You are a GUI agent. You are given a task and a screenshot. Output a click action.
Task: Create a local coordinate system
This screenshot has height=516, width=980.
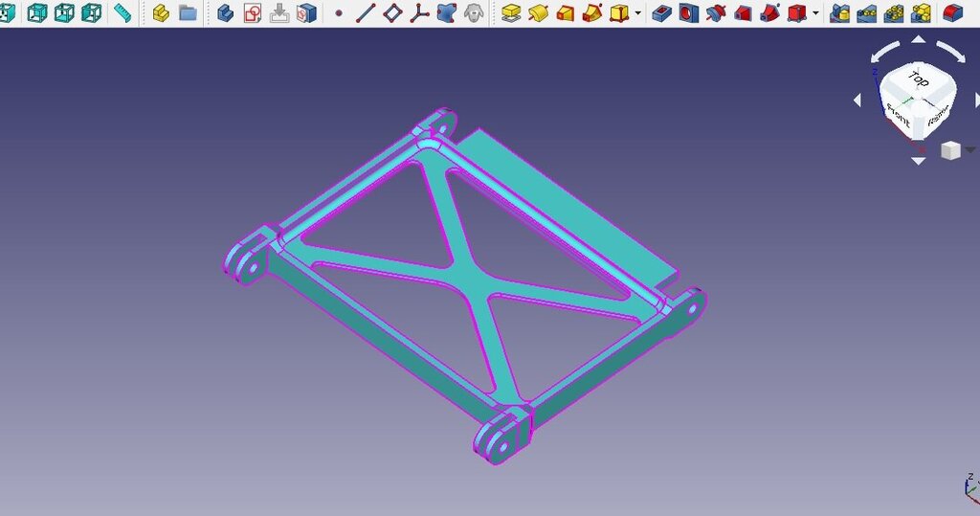[x=419, y=12]
